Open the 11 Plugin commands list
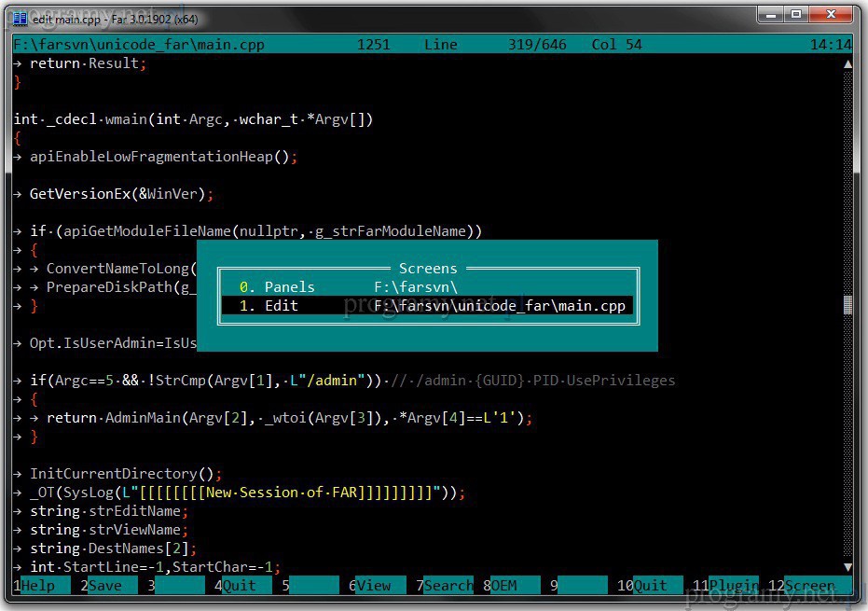 (731, 586)
